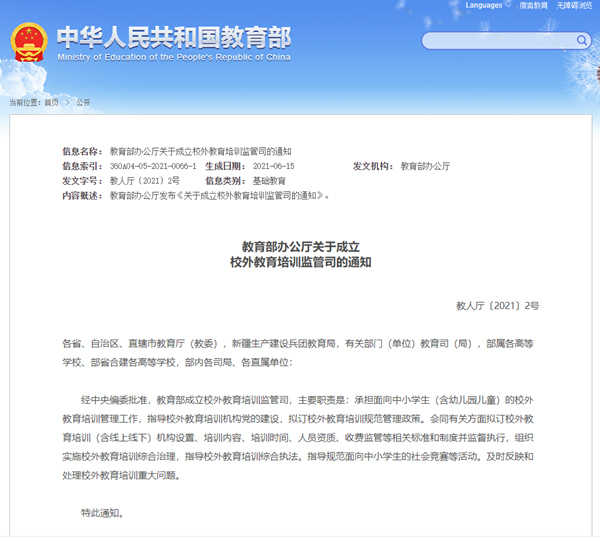Viewport: 600px width, 545px height.
Task: Click the 特此通知 closing line
Action: tap(102, 513)
